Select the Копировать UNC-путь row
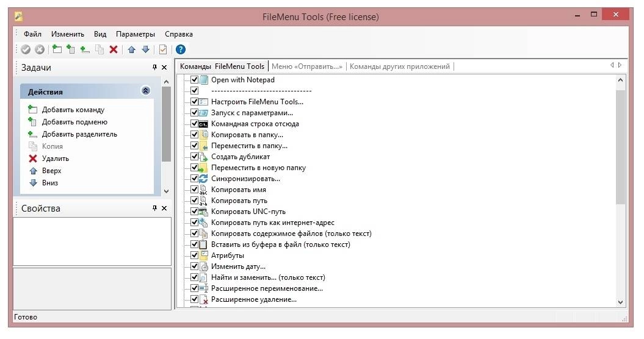644x339 pixels. (x=248, y=212)
